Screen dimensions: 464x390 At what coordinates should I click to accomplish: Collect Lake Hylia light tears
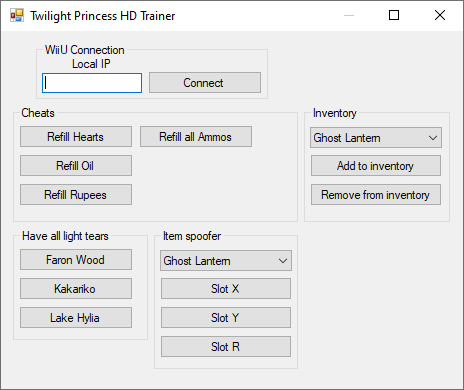[76, 318]
